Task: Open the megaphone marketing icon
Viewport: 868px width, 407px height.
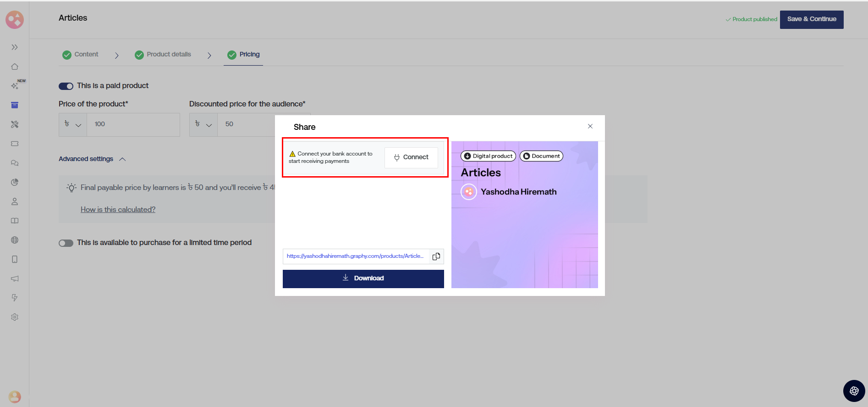Action: [x=15, y=279]
